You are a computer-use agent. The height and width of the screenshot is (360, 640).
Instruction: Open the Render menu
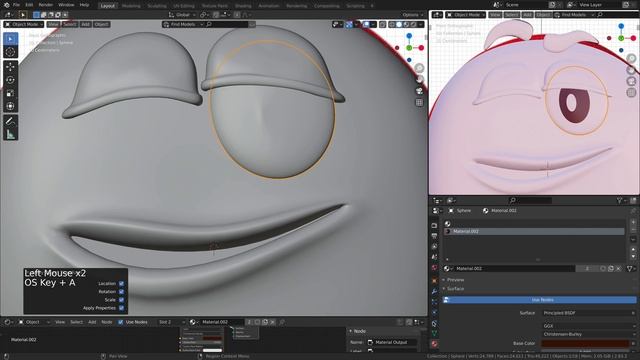[46, 5]
